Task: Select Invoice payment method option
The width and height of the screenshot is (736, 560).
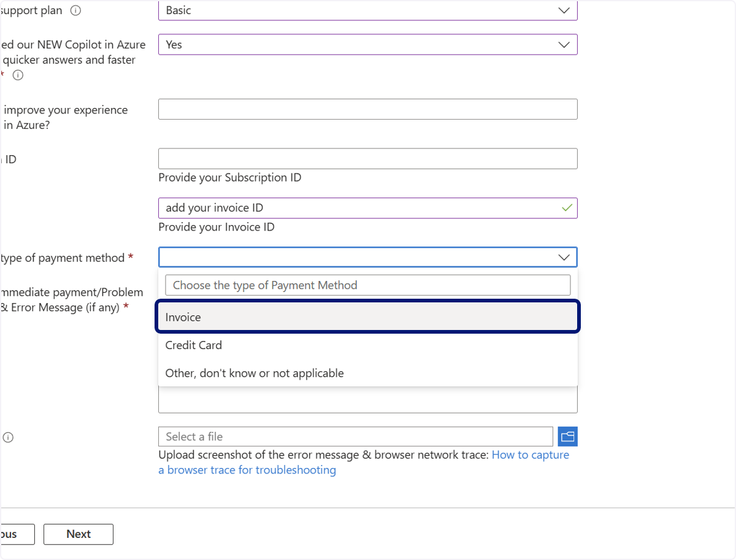Action: pyautogui.click(x=367, y=317)
